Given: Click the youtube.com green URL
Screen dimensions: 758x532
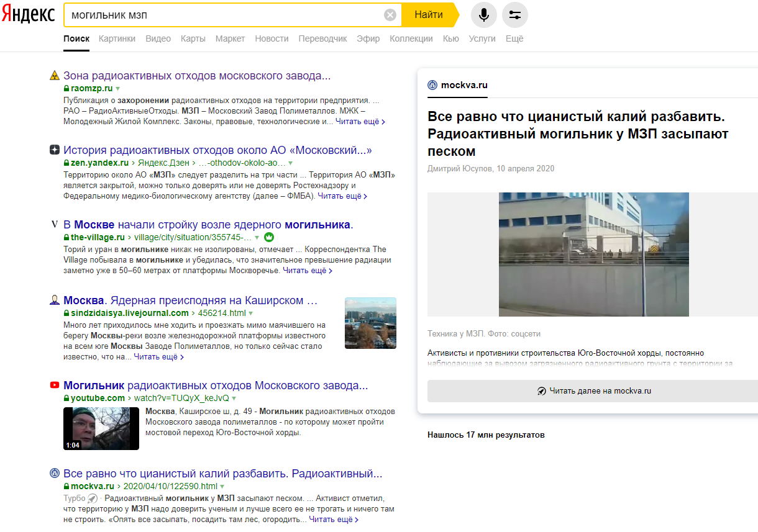Looking at the screenshot, I should click(x=98, y=398).
